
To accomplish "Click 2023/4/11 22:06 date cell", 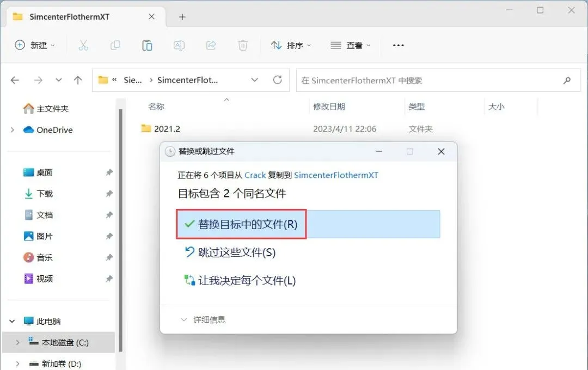I will pyautogui.click(x=345, y=129).
